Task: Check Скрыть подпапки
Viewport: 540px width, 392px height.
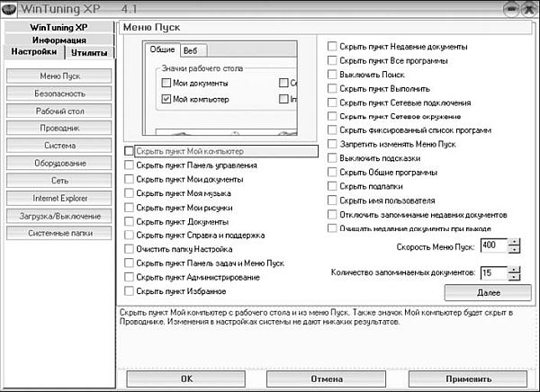Action: [332, 186]
